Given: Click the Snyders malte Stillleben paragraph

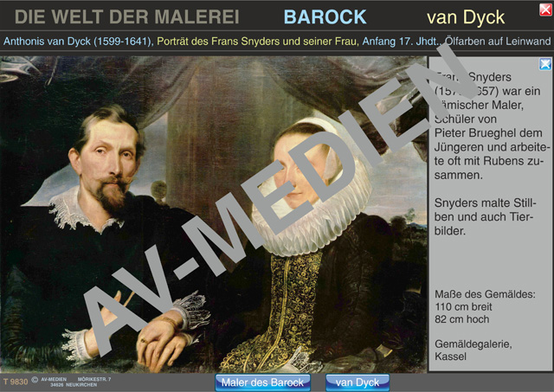Looking at the screenshot, I should [483, 217].
